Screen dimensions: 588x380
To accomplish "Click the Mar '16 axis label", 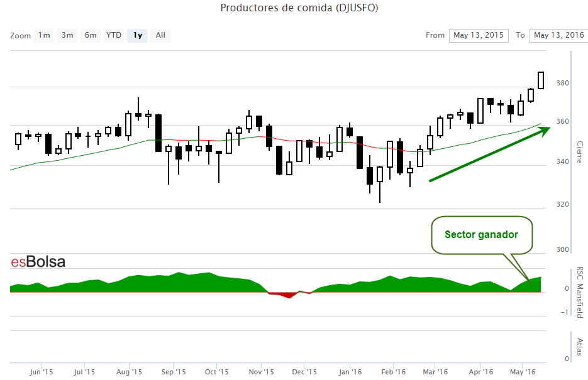I will pos(435,372).
